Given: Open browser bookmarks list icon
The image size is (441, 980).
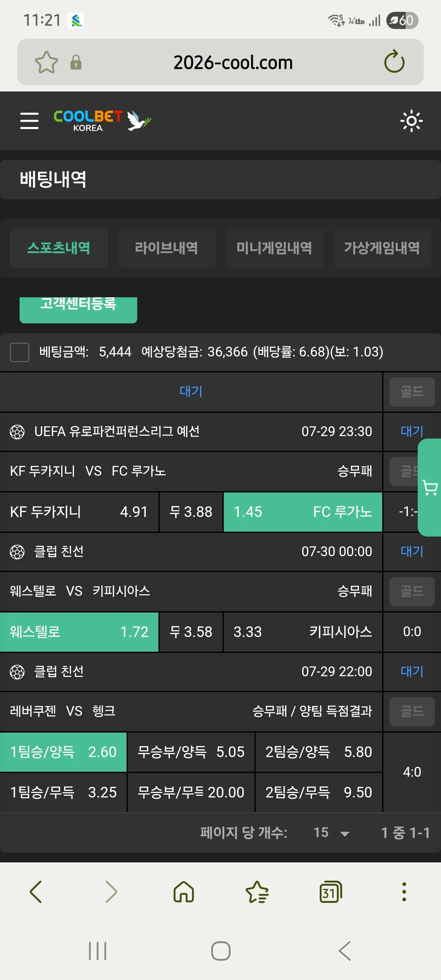Looking at the screenshot, I should click(x=257, y=892).
